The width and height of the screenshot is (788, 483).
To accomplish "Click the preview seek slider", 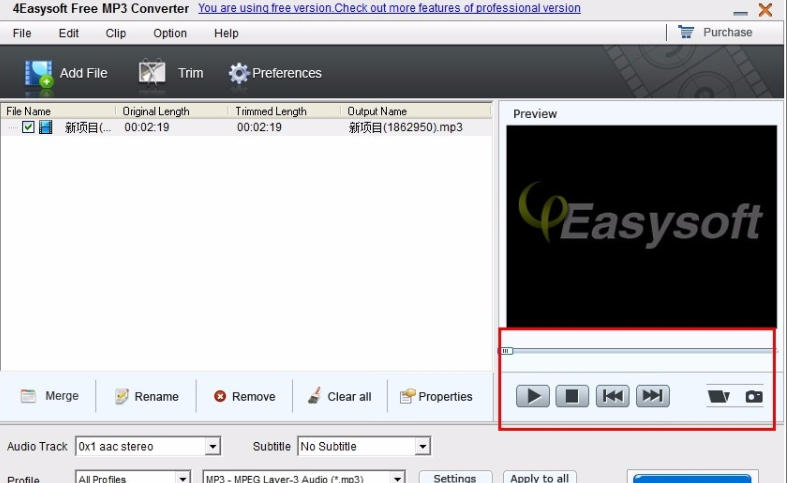I will (640, 351).
